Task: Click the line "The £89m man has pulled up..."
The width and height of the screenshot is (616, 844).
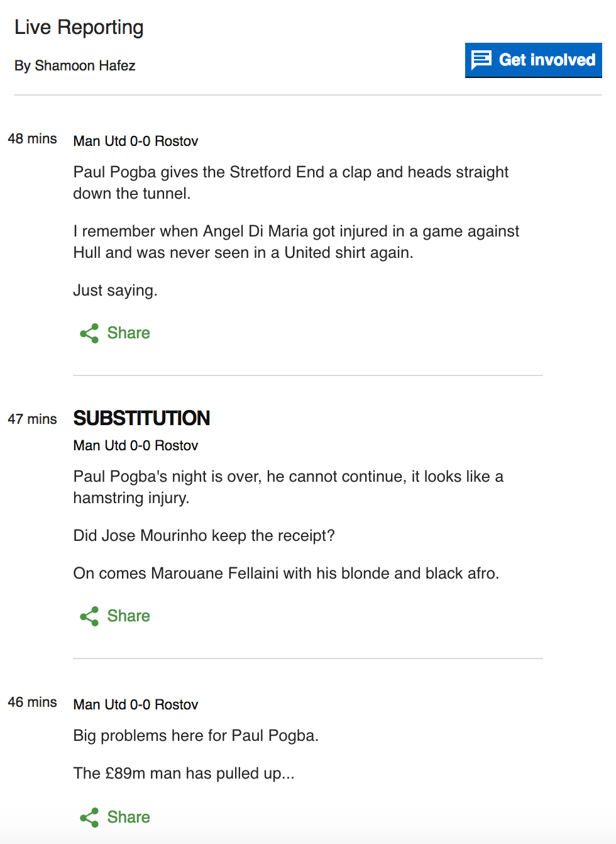Action: (184, 773)
